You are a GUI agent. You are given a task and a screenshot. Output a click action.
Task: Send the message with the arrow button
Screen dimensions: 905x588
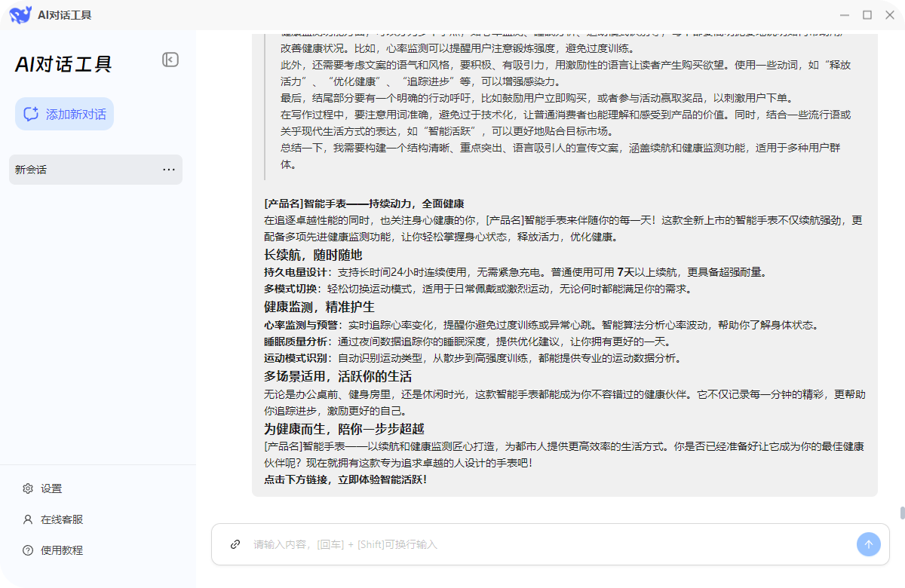(868, 544)
